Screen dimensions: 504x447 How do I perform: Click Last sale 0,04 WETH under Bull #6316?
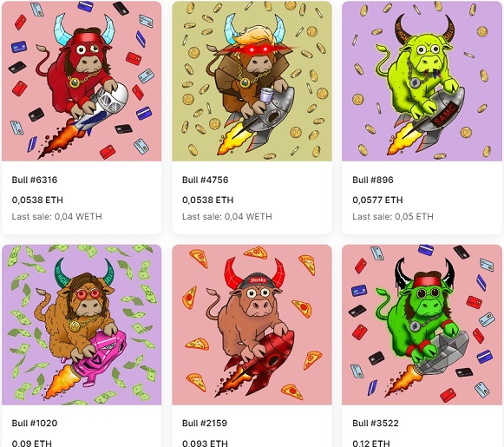[x=57, y=216]
